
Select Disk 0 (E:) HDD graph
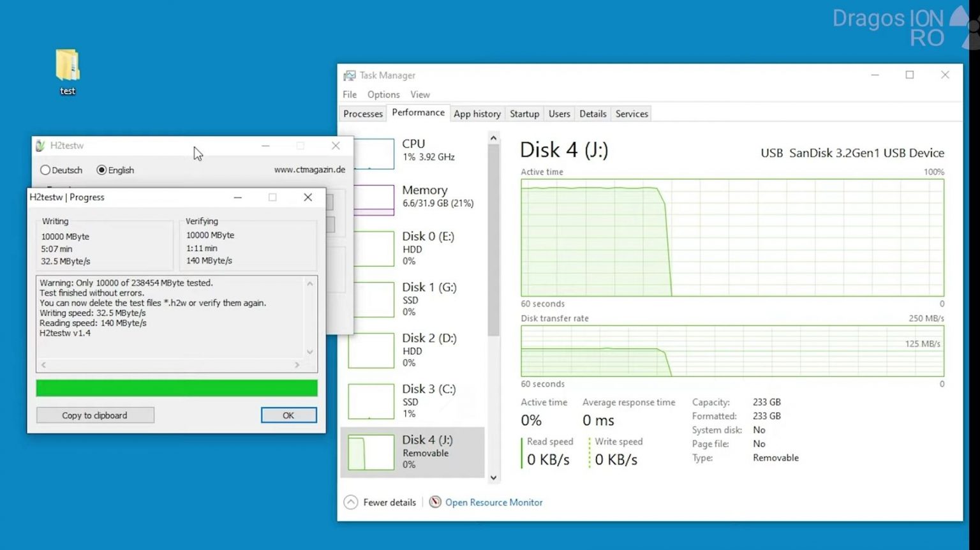(371, 248)
